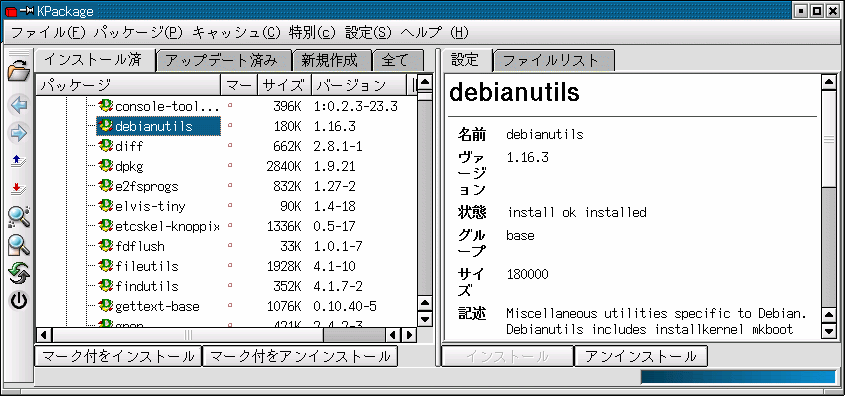Click the progress bar in status area

pos(738,377)
